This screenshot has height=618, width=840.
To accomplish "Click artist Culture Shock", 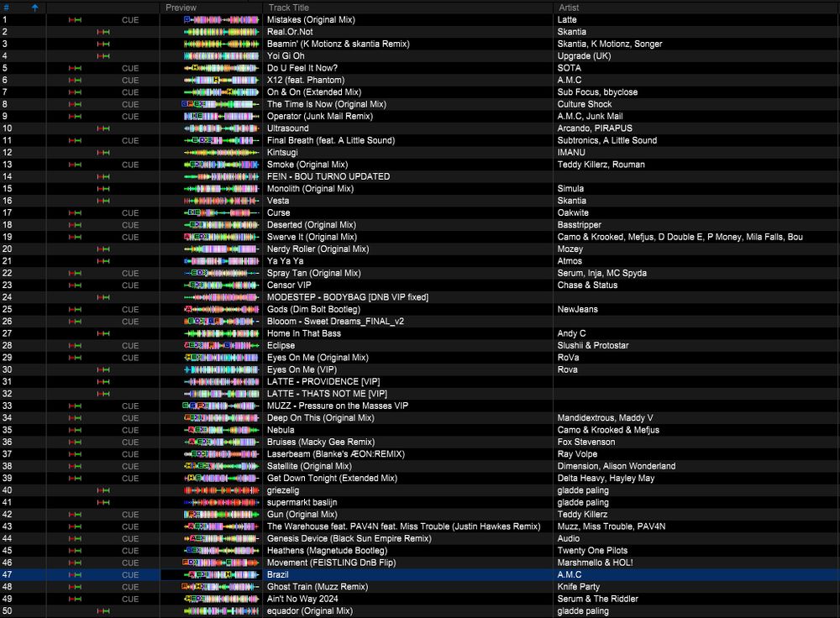I will 585,104.
